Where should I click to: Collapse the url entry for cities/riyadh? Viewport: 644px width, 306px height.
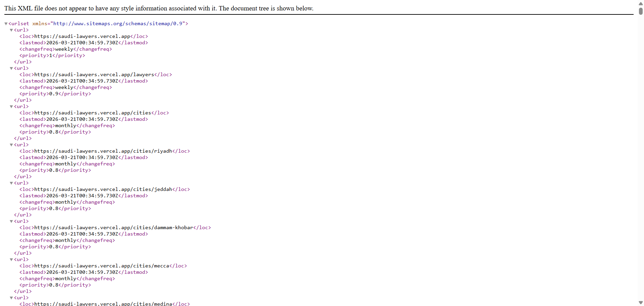point(11,145)
